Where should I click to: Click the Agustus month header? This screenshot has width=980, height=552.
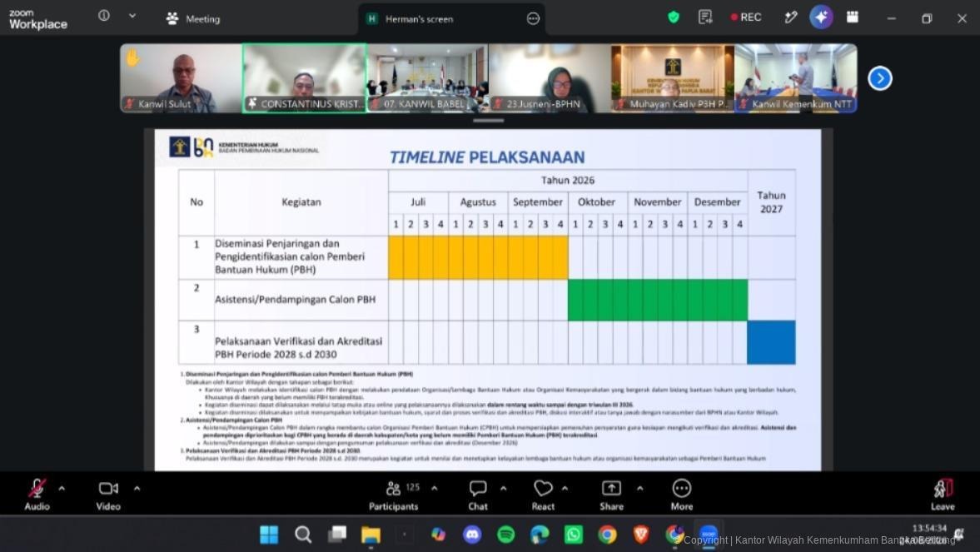pos(478,202)
